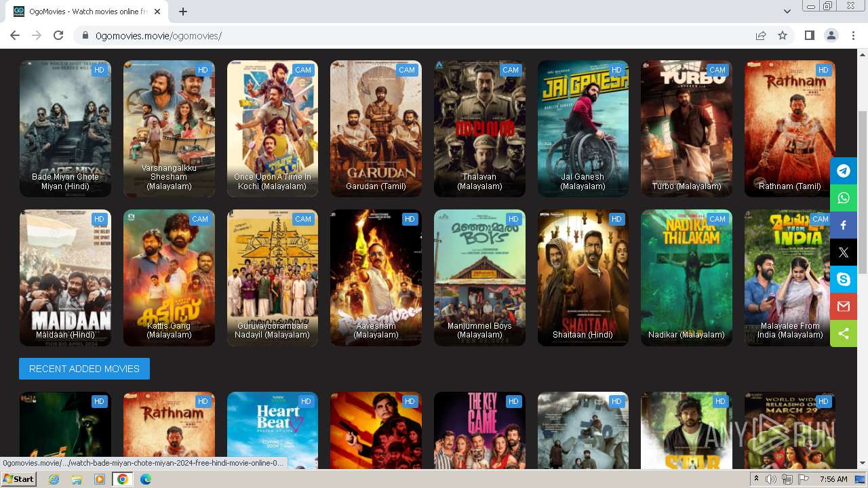The image size is (868, 488).
Task: Open Varshangalkku Shesham (Malayalam) movie
Action: point(169,129)
